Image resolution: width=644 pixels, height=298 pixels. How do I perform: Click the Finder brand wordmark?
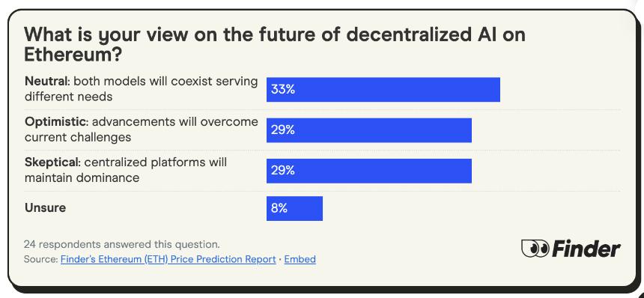[586, 249]
